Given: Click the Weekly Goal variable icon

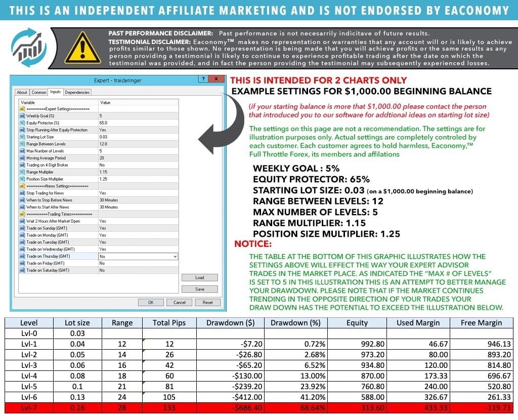Looking at the screenshot, I should click(22, 116).
